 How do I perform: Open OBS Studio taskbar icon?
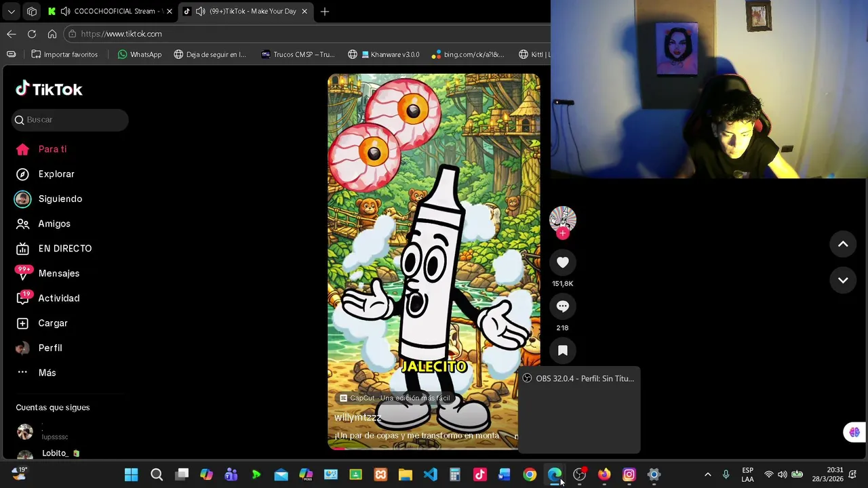(579, 475)
